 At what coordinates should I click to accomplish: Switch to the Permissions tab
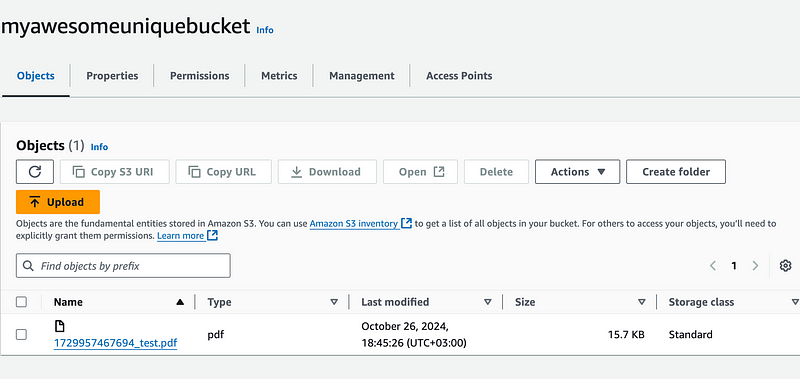point(199,76)
